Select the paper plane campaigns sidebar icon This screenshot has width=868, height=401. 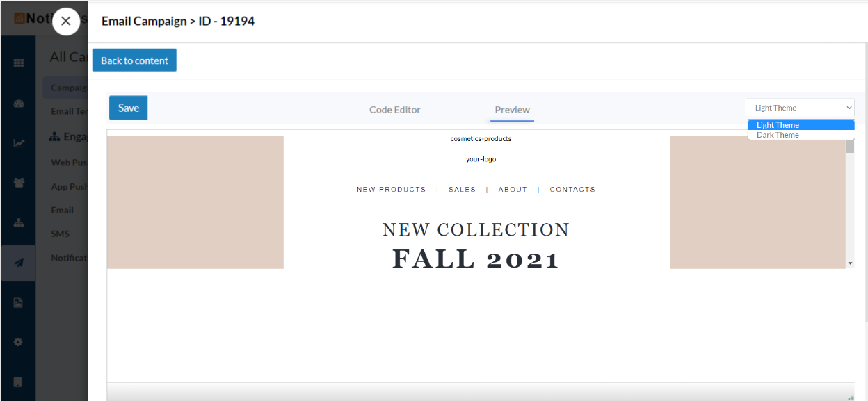coord(19,263)
